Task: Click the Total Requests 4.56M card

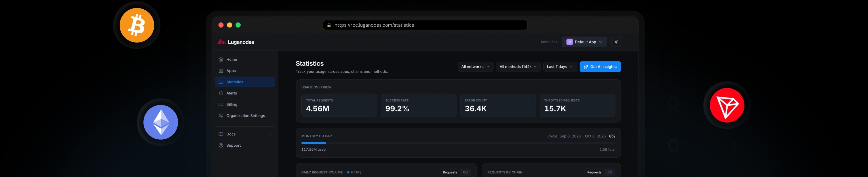Action: pos(339,105)
